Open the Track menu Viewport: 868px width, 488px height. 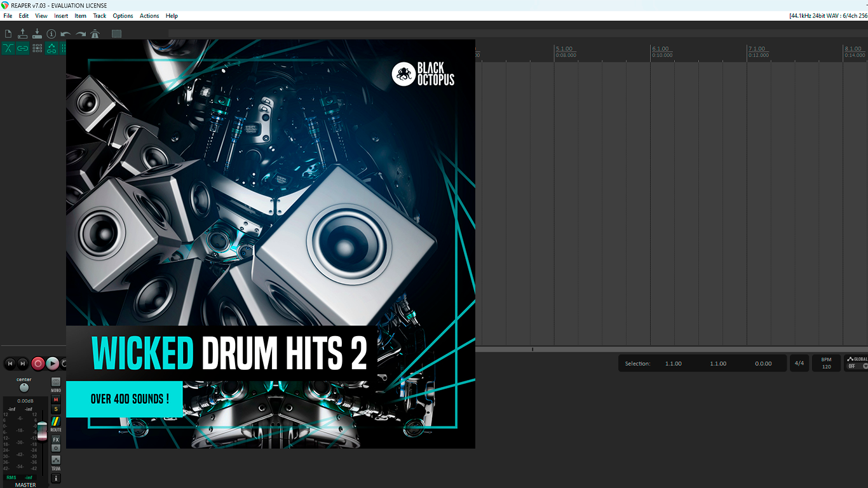100,16
